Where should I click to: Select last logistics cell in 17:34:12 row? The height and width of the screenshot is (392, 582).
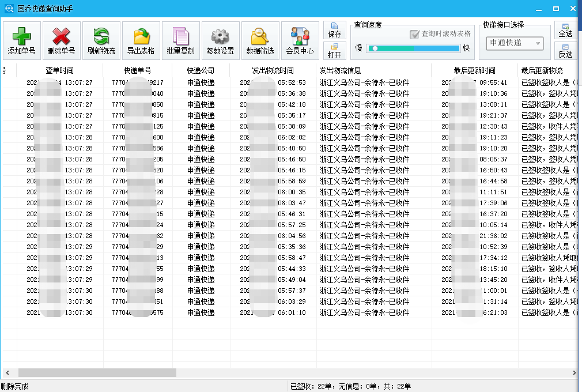point(549,258)
